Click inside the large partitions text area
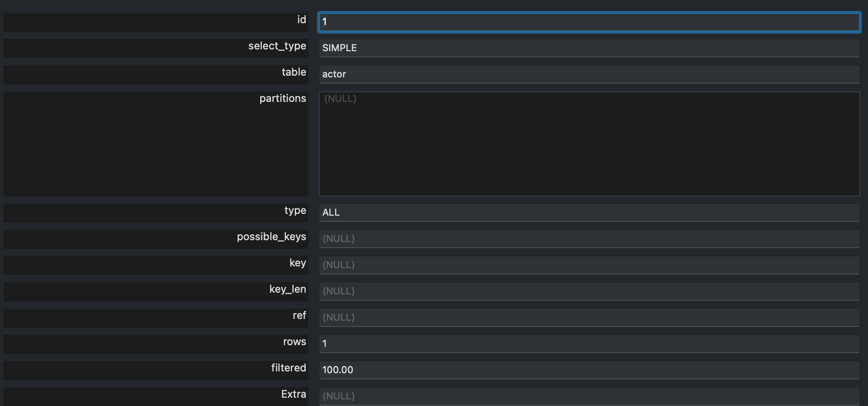868x406 pixels. [589, 144]
